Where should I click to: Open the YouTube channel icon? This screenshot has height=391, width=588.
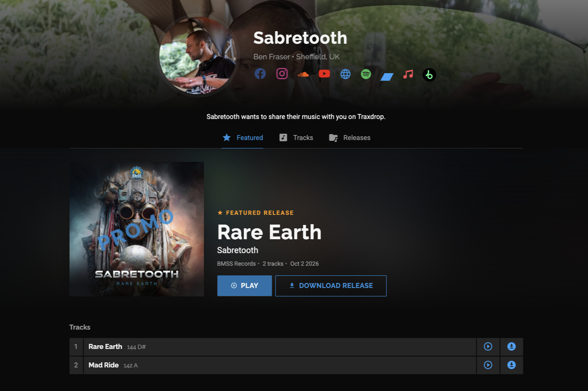pyautogui.click(x=324, y=74)
